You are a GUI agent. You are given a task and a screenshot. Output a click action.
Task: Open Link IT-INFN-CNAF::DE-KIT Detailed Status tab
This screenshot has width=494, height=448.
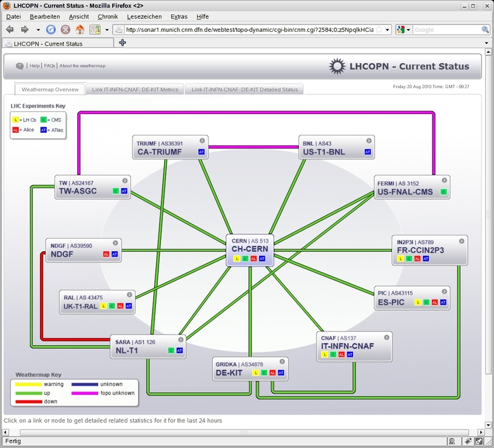click(244, 89)
